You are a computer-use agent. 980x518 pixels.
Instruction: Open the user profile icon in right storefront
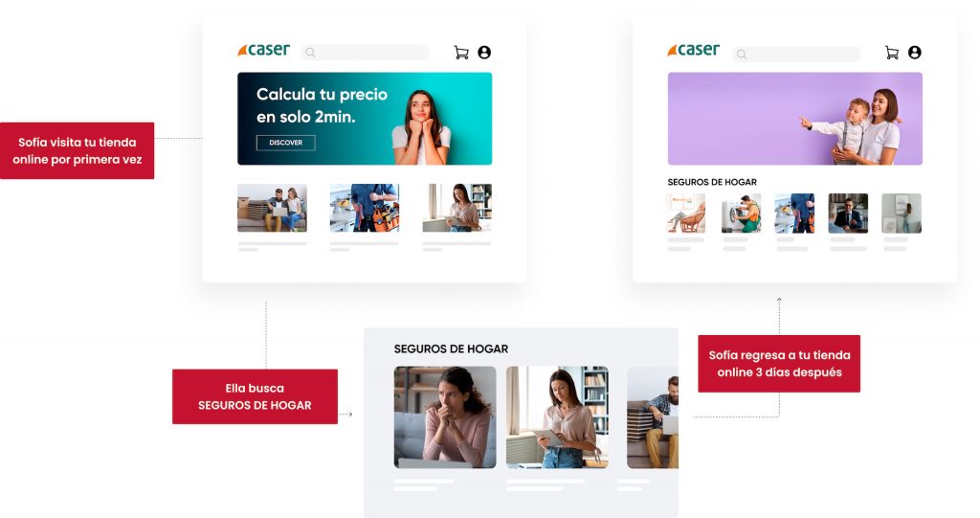pyautogui.click(x=914, y=53)
